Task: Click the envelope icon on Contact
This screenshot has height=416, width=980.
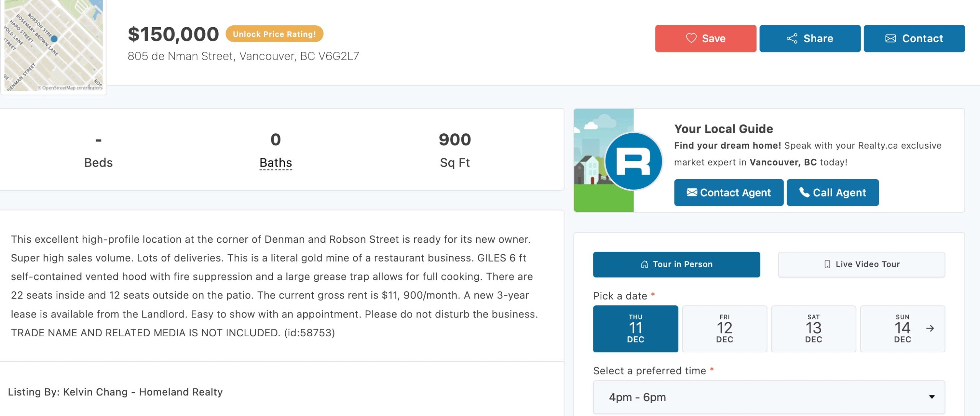Action: tap(890, 38)
